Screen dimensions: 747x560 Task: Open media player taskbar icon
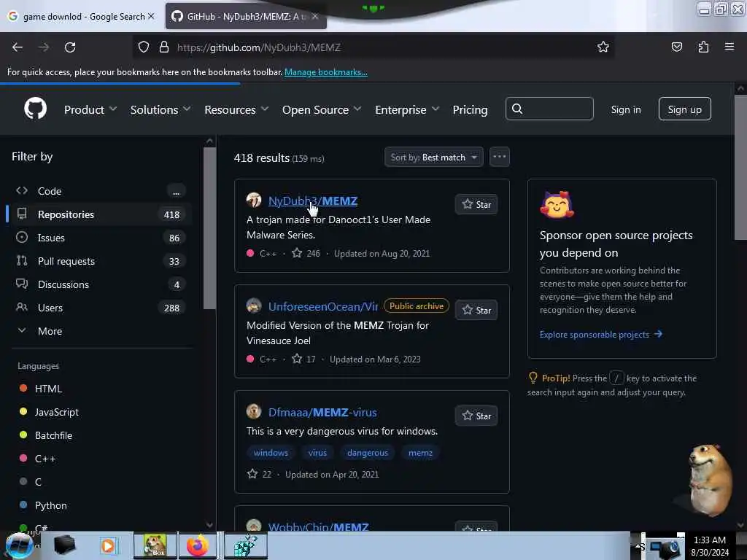(108, 546)
